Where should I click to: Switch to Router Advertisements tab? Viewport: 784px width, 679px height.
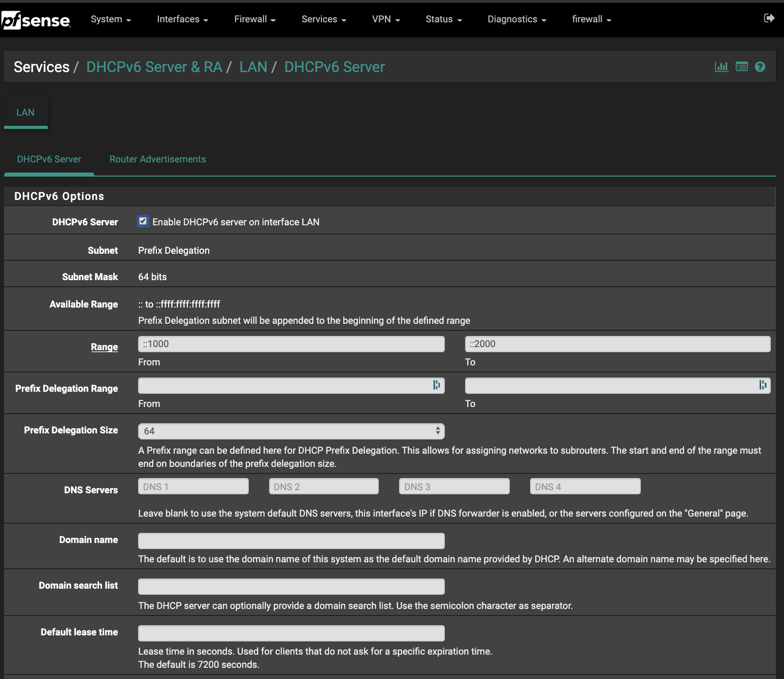click(x=157, y=159)
